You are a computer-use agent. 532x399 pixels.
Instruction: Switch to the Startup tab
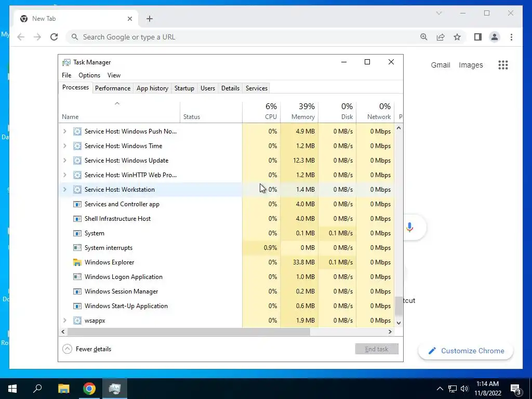point(184,88)
